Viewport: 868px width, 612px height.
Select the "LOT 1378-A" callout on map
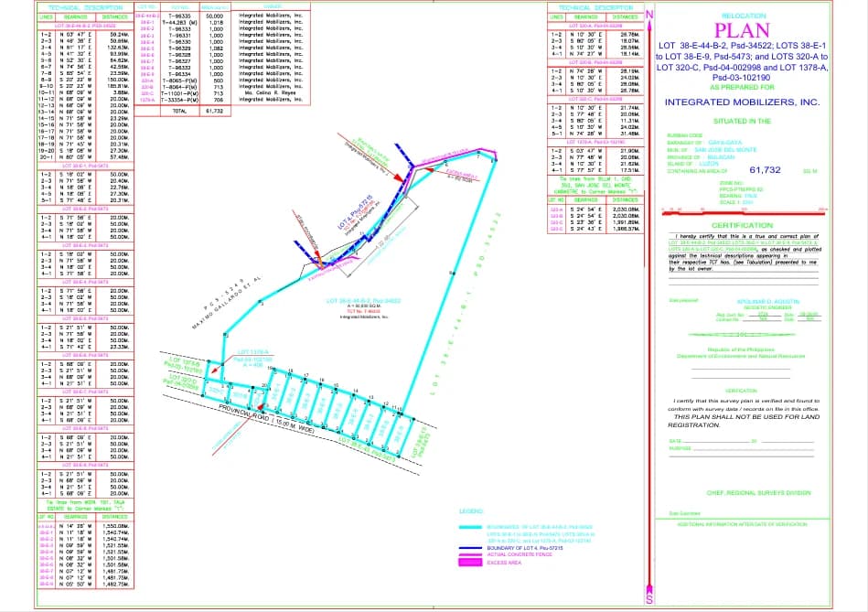tap(253, 352)
